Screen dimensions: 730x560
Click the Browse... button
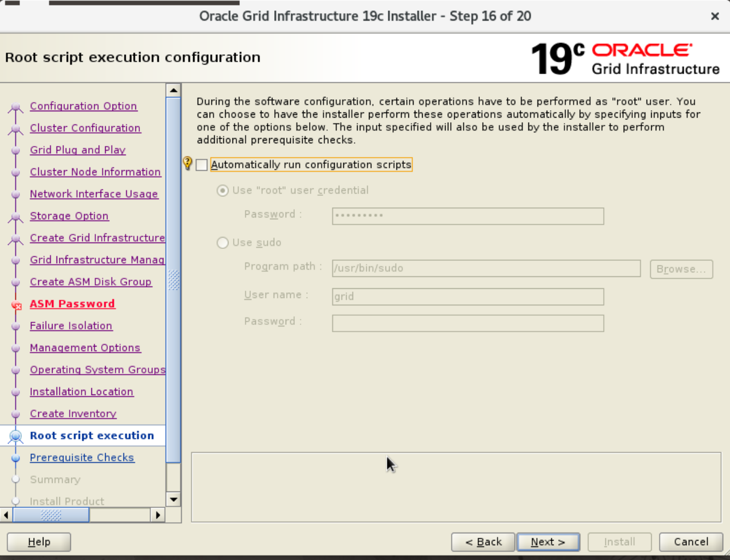681,269
